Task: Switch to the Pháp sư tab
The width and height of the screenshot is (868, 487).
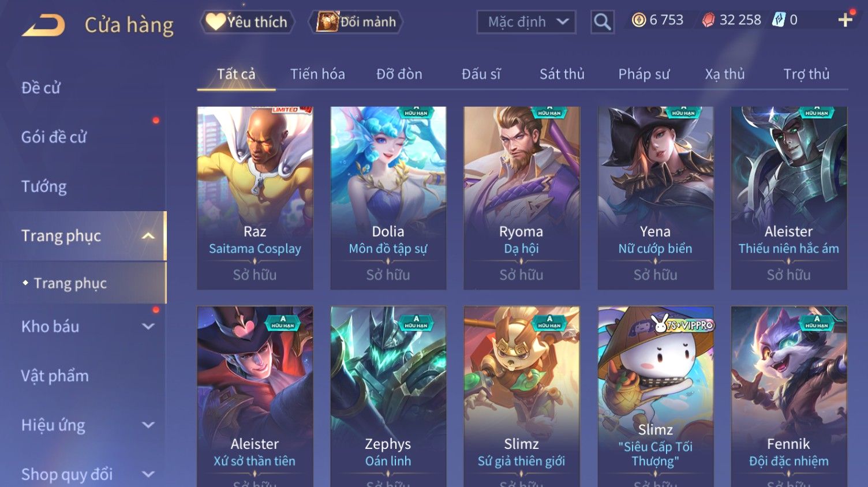Action: pyautogui.click(x=643, y=74)
